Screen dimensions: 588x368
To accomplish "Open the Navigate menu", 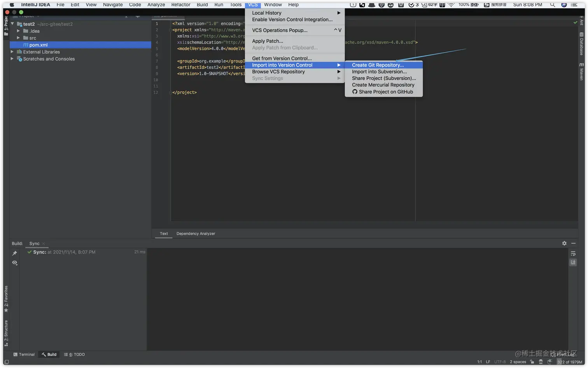I will (113, 5).
